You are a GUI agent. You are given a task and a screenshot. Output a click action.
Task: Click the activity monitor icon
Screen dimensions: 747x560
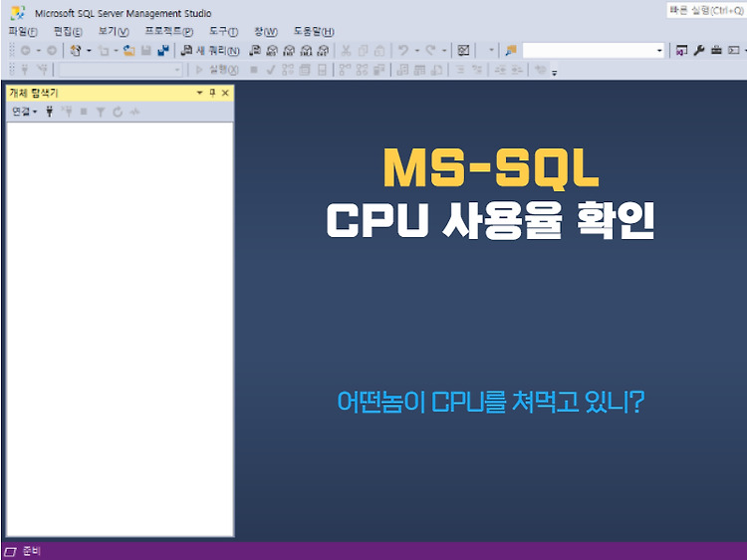(463, 50)
